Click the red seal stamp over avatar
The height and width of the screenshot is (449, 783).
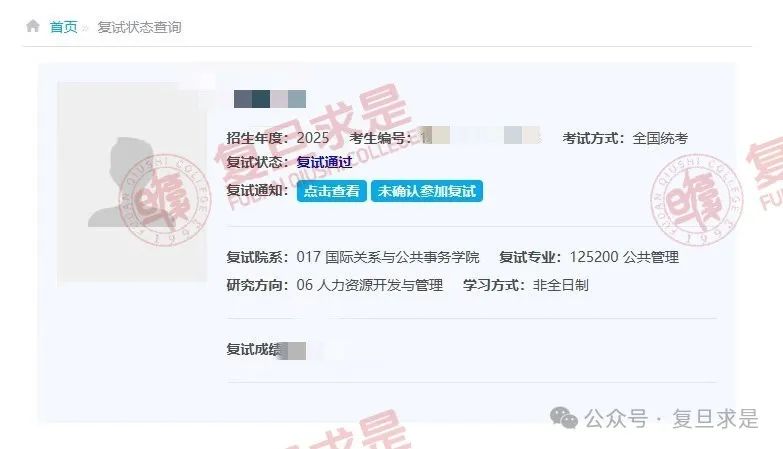pyautogui.click(x=165, y=201)
